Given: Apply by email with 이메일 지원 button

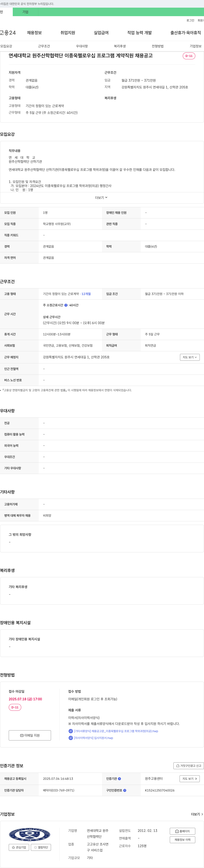Looking at the screenshot, I should 30,735.
